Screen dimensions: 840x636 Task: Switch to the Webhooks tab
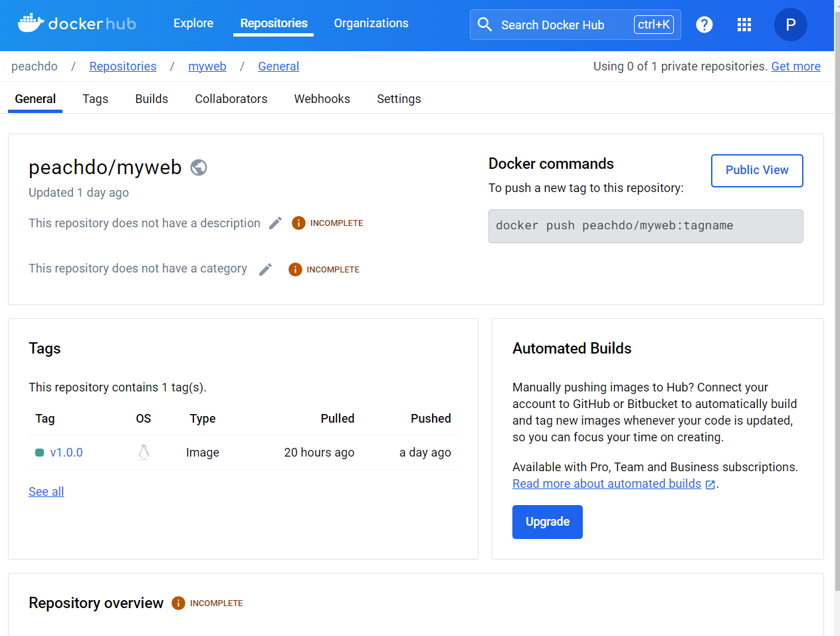(322, 99)
